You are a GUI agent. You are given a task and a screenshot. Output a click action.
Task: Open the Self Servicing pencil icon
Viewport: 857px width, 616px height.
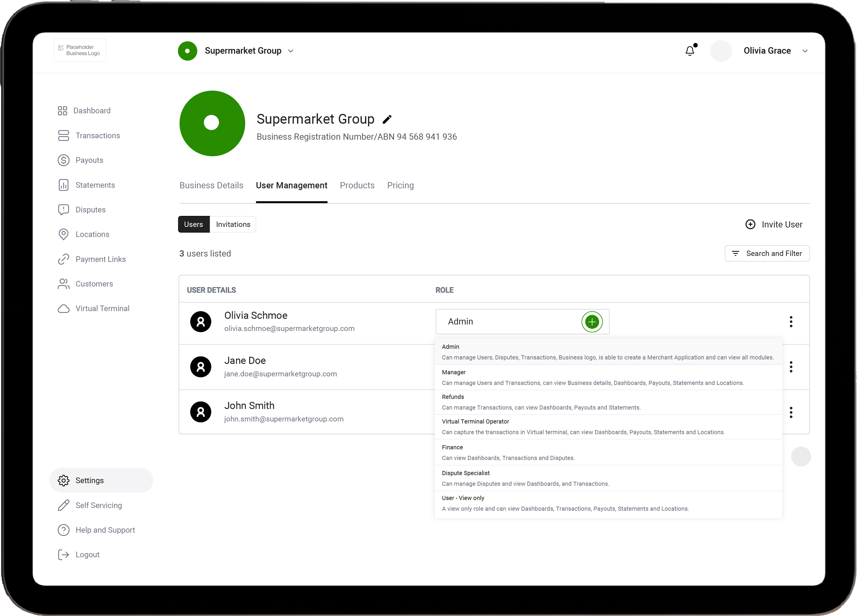[x=64, y=505]
